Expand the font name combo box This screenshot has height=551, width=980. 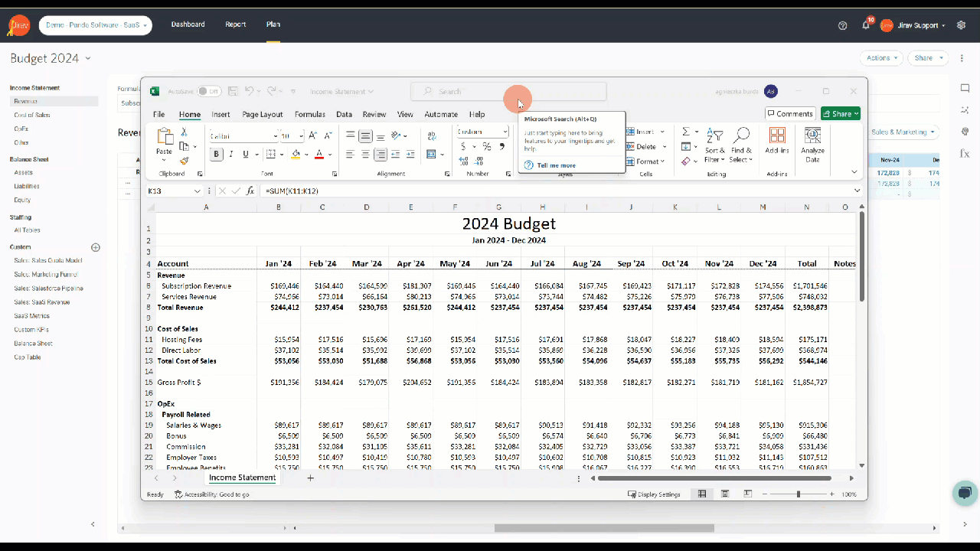[x=275, y=136]
